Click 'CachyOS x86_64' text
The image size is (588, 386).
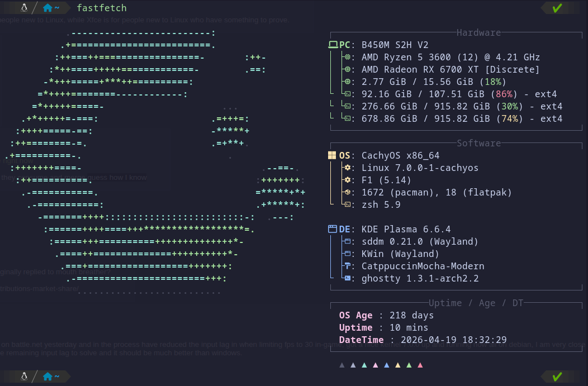pyautogui.click(x=401, y=155)
